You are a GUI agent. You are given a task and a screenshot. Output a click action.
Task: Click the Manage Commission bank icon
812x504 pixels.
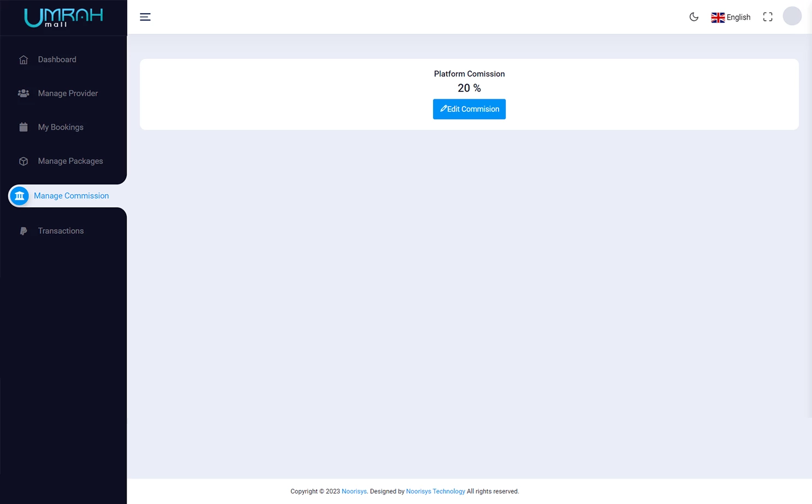pyautogui.click(x=20, y=195)
